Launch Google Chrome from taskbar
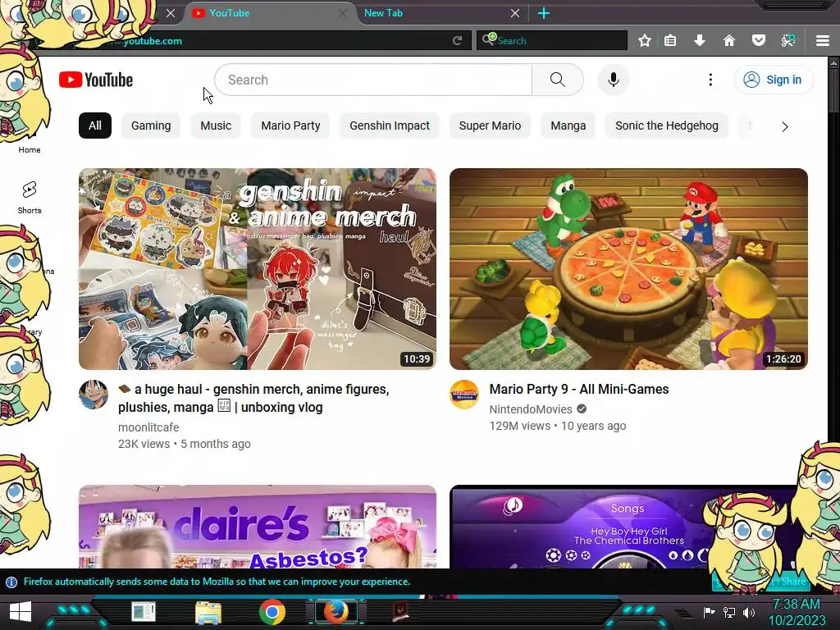840x630 pixels. click(x=272, y=612)
